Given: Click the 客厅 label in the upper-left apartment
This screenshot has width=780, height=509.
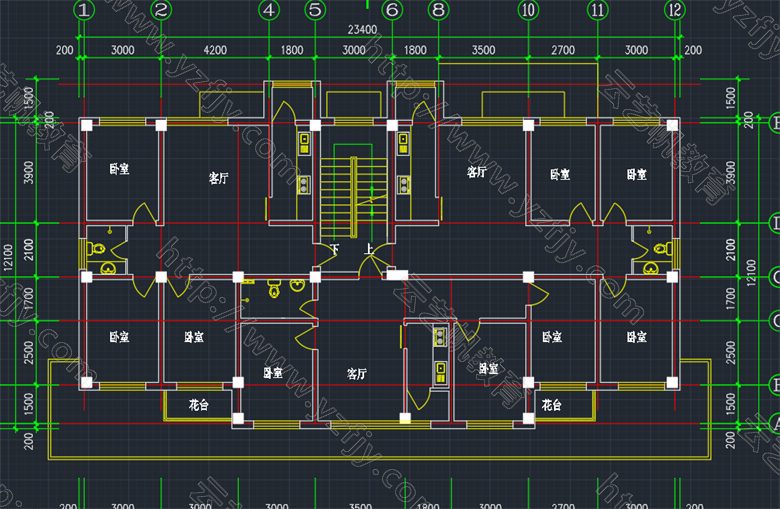Looking at the screenshot, I should [x=218, y=178].
